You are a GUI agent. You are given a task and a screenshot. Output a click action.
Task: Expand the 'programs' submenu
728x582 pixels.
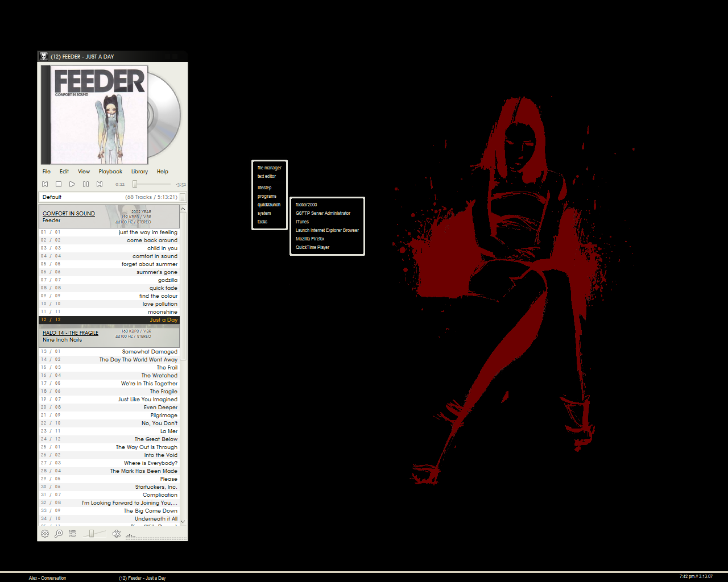(x=267, y=196)
